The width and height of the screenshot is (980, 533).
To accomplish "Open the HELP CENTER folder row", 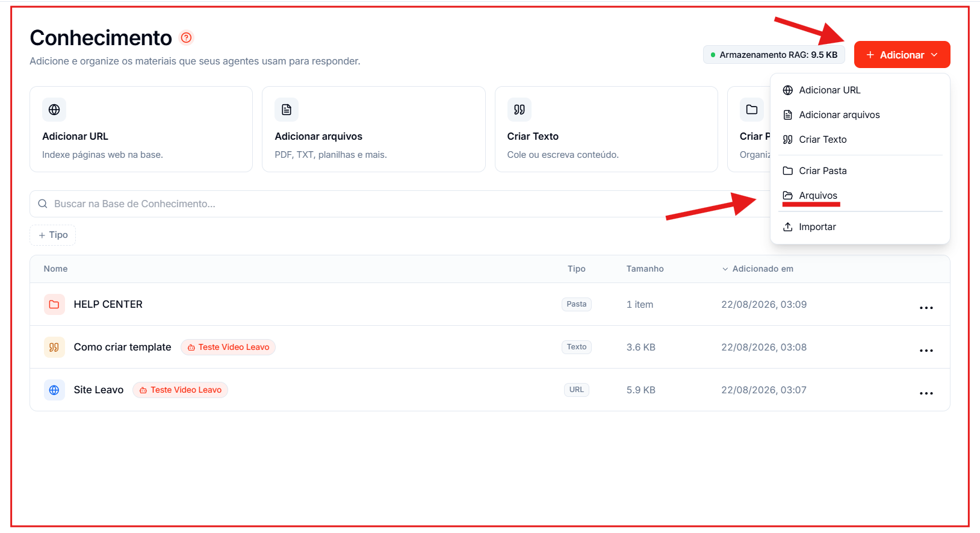I will pos(490,304).
